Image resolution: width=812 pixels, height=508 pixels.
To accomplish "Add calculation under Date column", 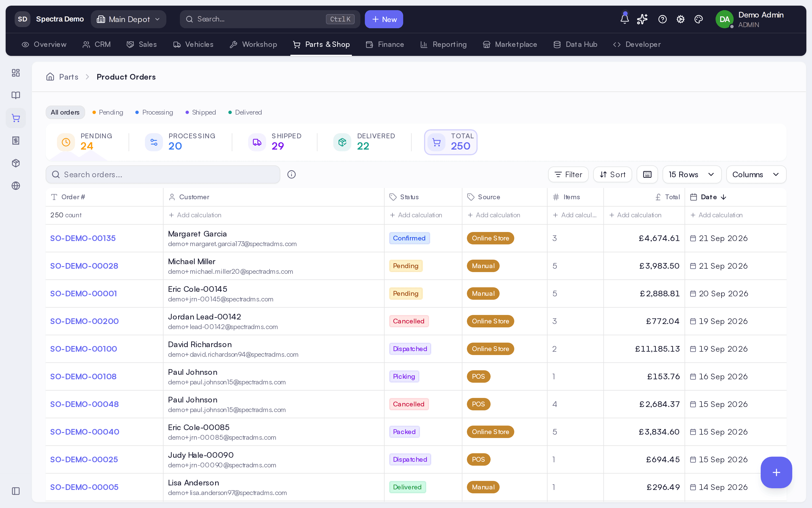I will pos(716,215).
